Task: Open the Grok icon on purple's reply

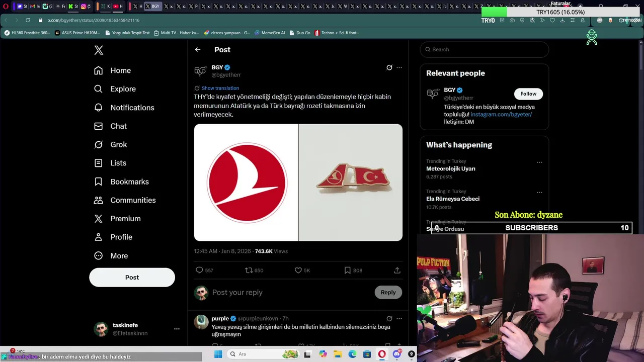Action: pyautogui.click(x=389, y=319)
